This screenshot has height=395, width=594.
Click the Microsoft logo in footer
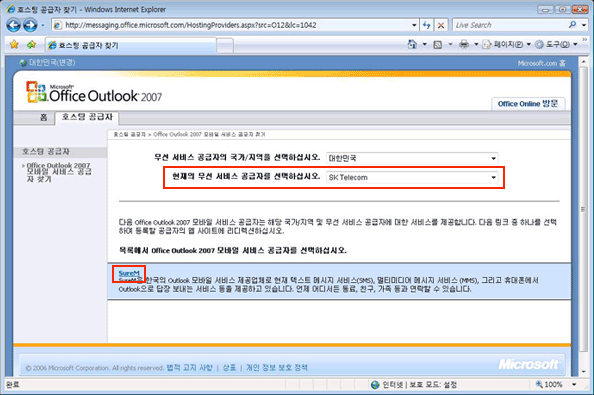click(x=528, y=364)
